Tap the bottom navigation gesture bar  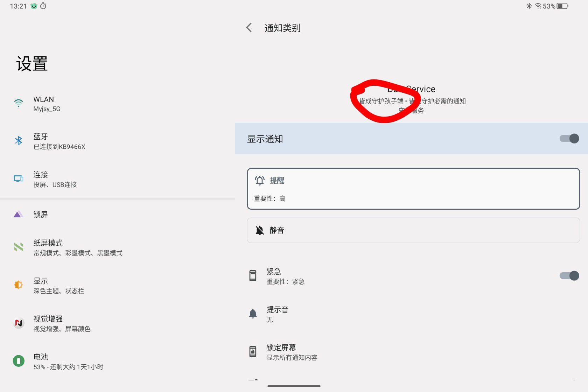[x=294, y=386]
